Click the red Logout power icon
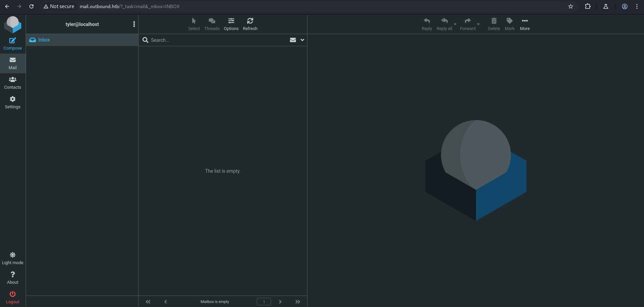This screenshot has height=307, width=644. 13,297
